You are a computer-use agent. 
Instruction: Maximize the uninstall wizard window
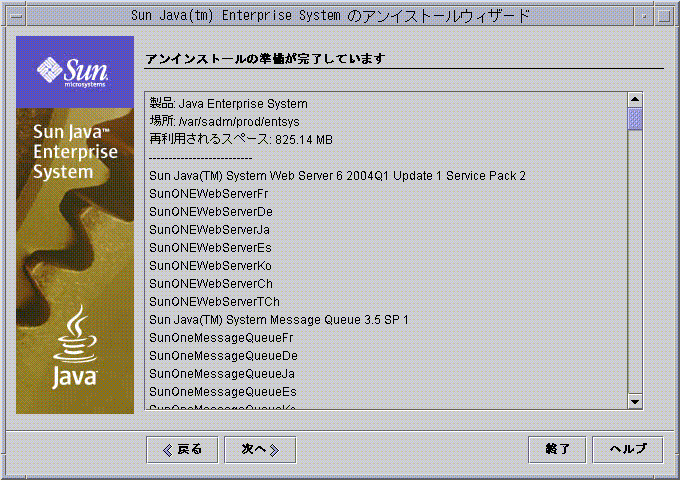coord(664,16)
